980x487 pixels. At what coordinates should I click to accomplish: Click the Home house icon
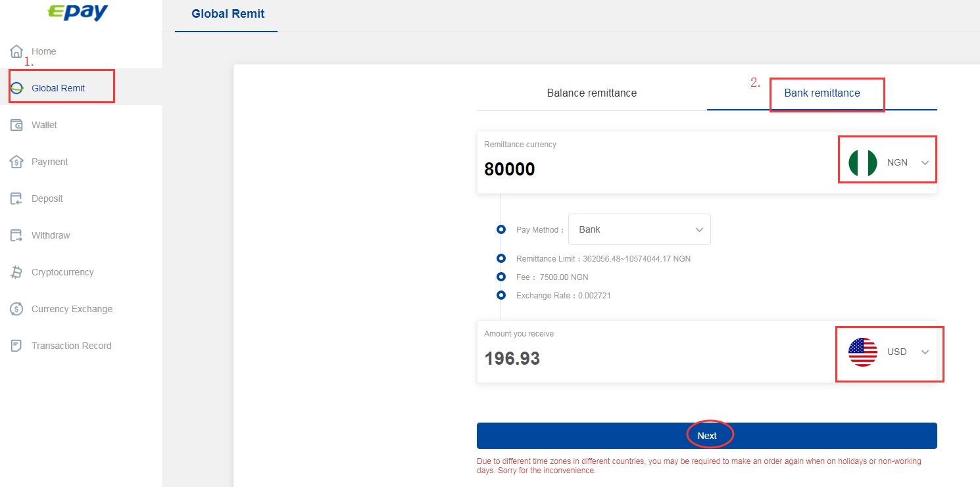pyautogui.click(x=17, y=51)
